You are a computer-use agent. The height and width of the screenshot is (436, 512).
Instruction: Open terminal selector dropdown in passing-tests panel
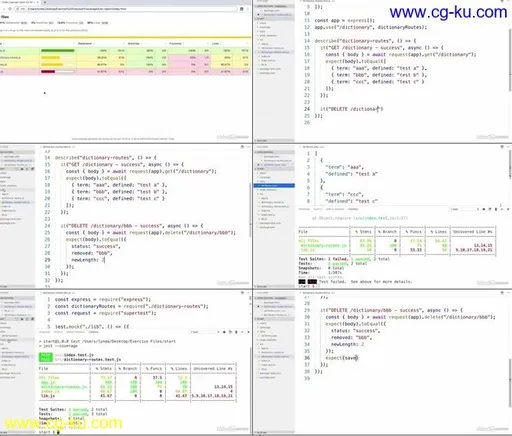click(x=204, y=332)
